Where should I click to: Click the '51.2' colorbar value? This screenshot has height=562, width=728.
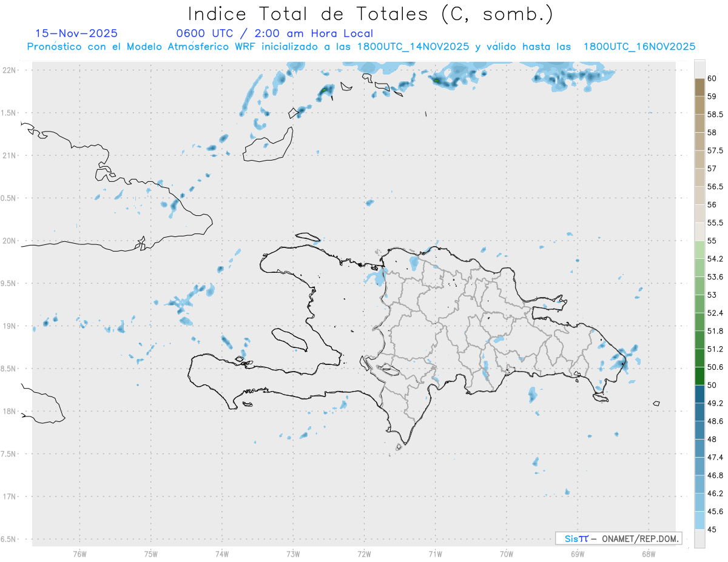coord(715,349)
